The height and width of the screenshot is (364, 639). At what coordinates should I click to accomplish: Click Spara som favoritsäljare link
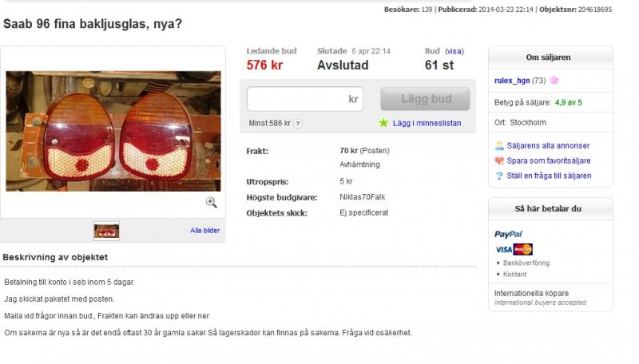click(x=549, y=160)
